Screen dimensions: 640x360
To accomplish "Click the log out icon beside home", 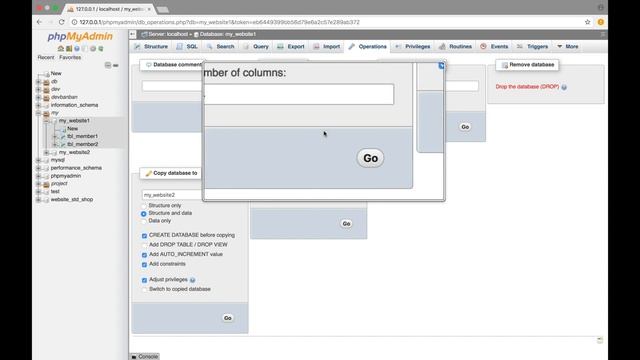I will click(x=69, y=49).
